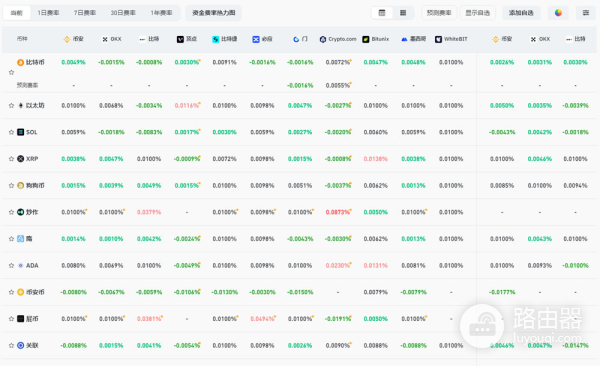Switch to the 7日费率 tab
This screenshot has width=600, height=366.
tap(85, 13)
